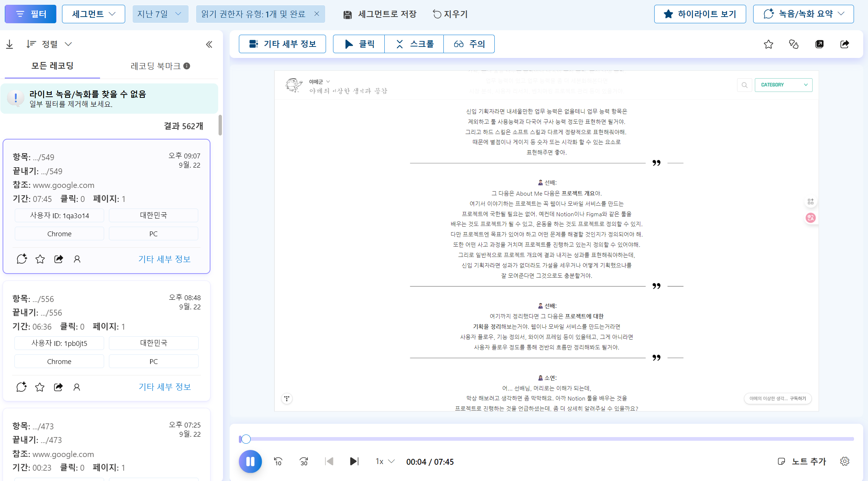Open recording in new window icon
Screen dimensions: 868x481
pos(819,44)
